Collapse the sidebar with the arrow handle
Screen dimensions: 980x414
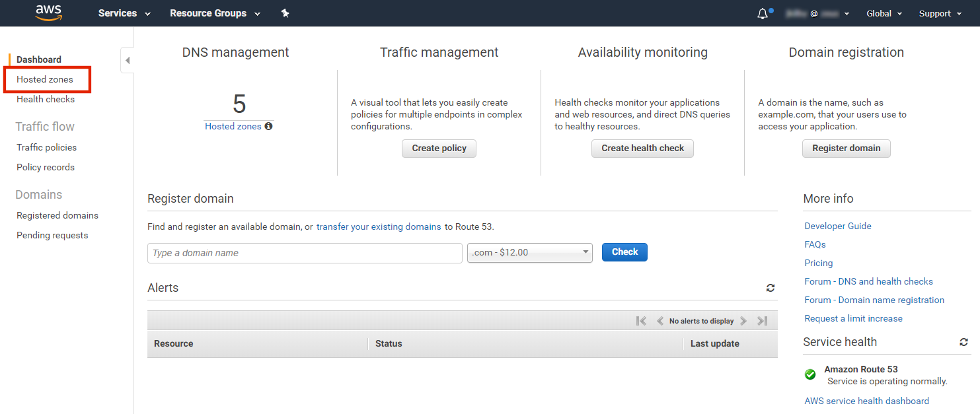(x=128, y=61)
